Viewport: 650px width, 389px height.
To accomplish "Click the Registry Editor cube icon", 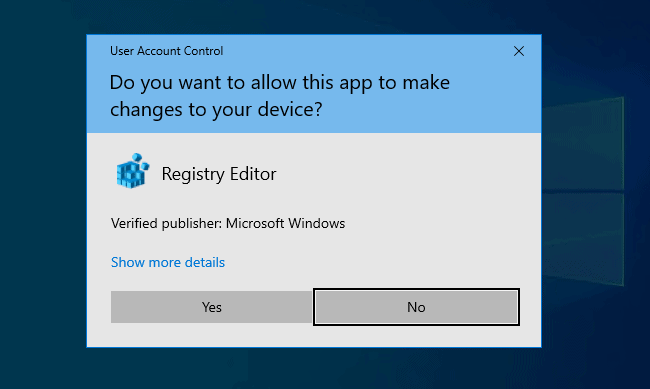I will coord(132,171).
